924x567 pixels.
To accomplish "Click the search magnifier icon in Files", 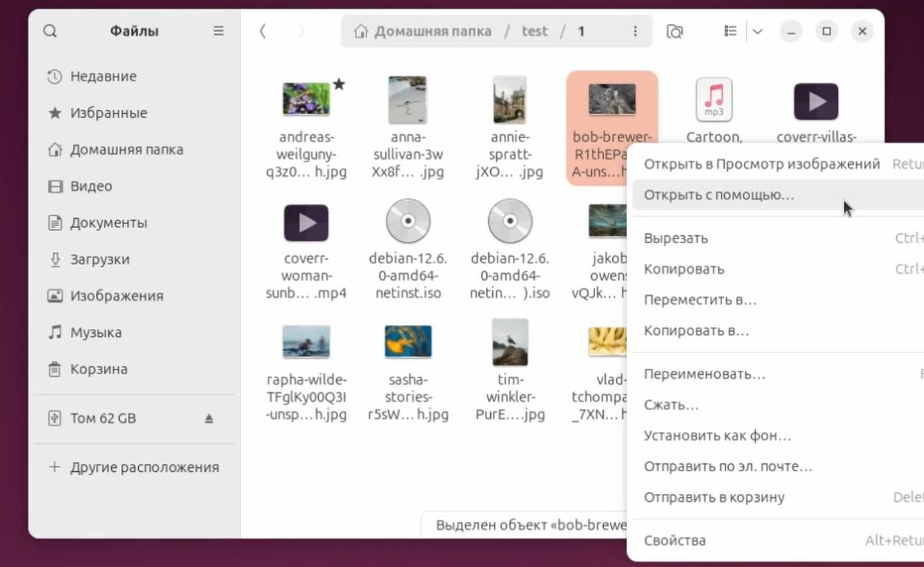I will click(x=50, y=31).
